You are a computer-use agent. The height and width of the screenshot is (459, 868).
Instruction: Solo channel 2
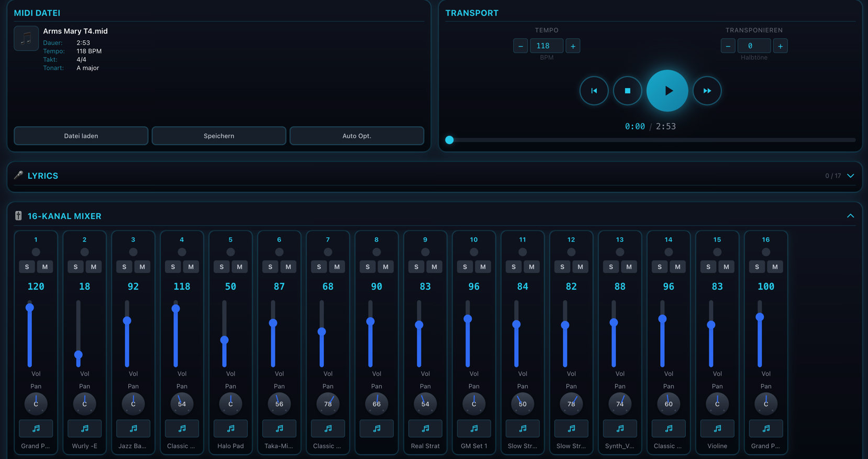click(x=75, y=267)
